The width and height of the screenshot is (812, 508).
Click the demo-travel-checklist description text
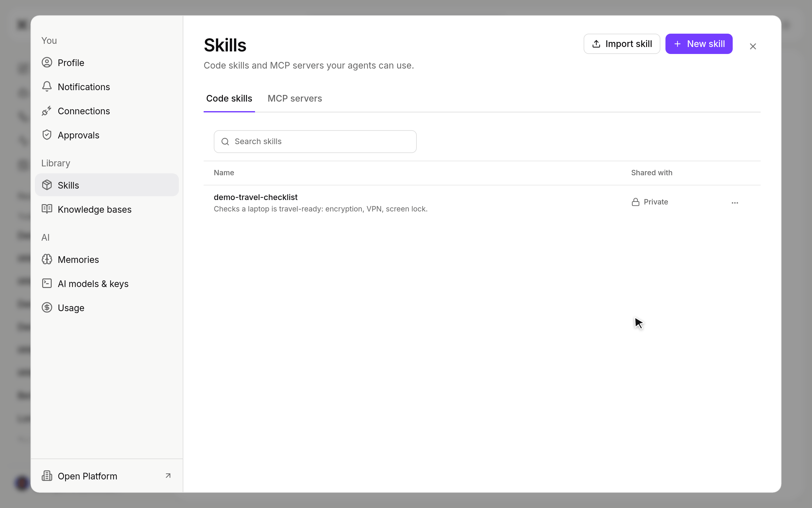(320, 209)
